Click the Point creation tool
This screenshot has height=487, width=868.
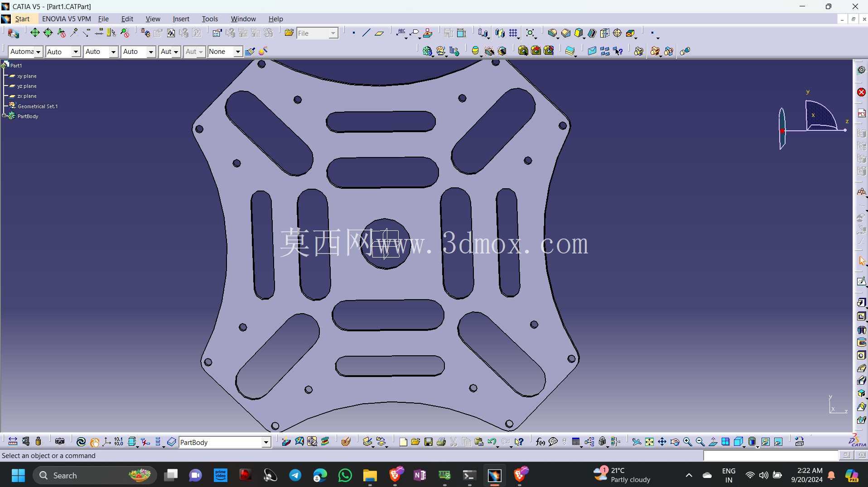353,33
